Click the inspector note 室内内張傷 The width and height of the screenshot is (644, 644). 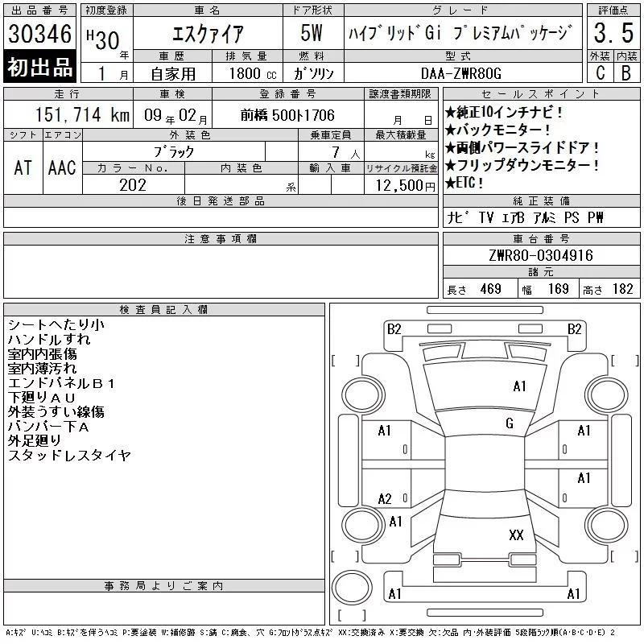tap(43, 354)
